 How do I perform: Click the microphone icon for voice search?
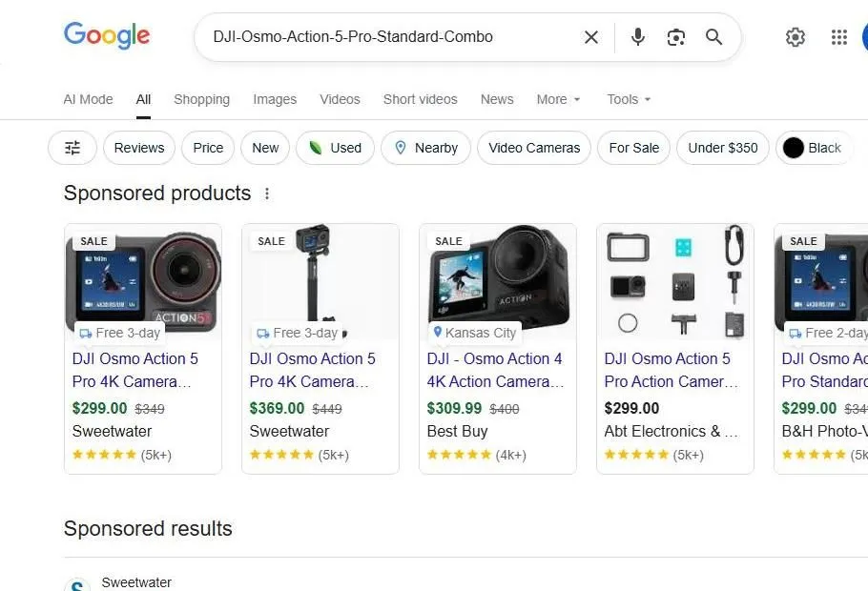tap(637, 37)
